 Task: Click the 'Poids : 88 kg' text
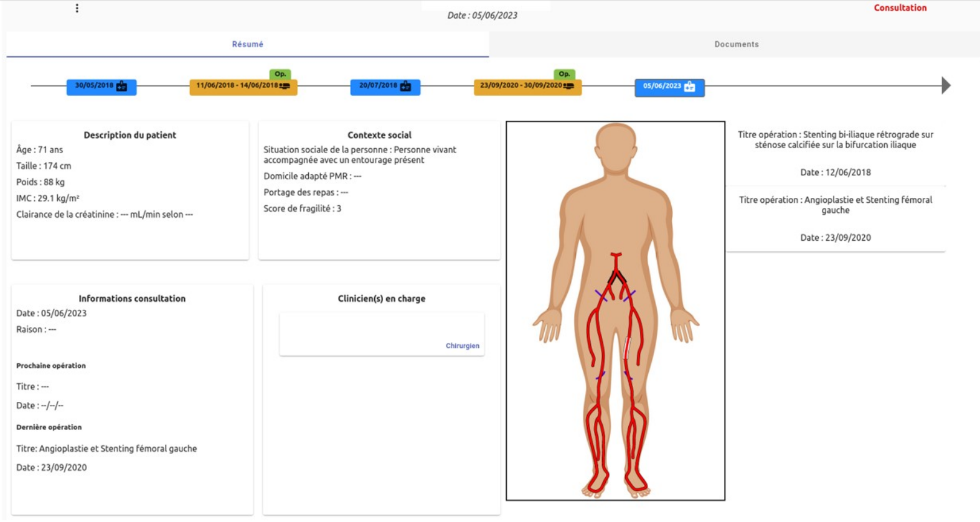point(40,182)
